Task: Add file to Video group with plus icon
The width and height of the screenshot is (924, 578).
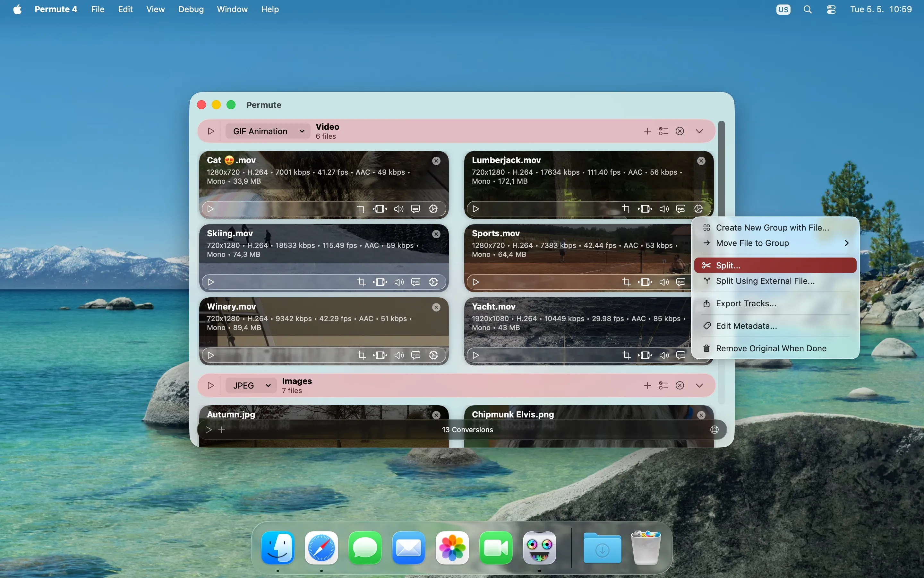Action: [x=647, y=131]
